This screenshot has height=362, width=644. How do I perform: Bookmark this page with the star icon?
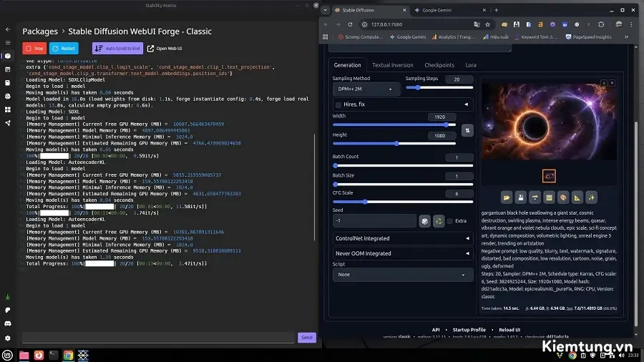pos(487,24)
